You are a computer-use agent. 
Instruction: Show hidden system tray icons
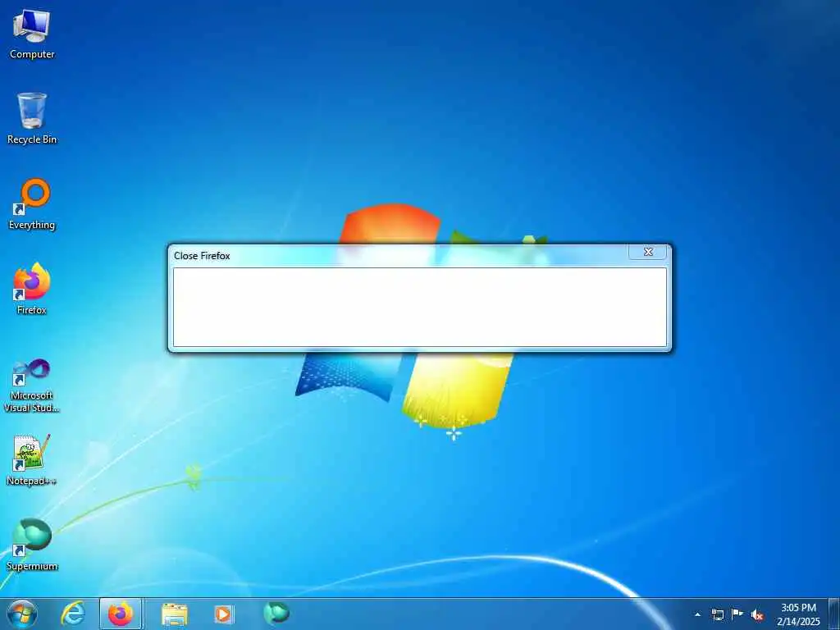697,615
